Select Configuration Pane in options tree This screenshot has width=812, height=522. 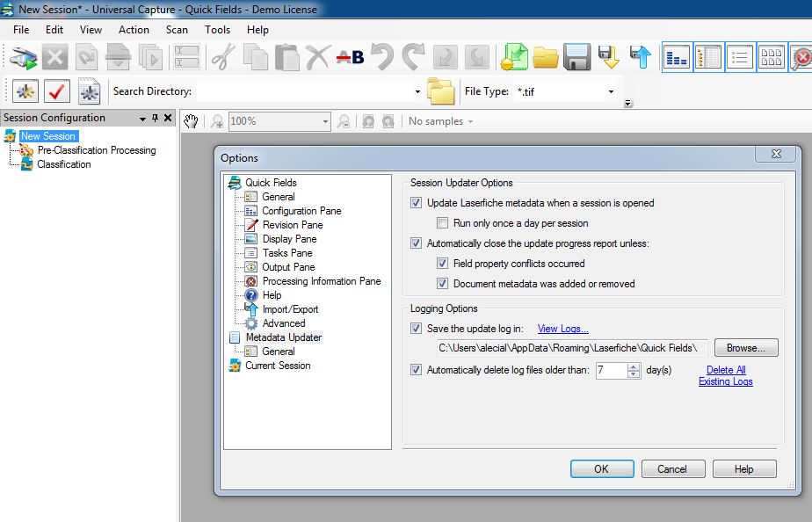[301, 211]
